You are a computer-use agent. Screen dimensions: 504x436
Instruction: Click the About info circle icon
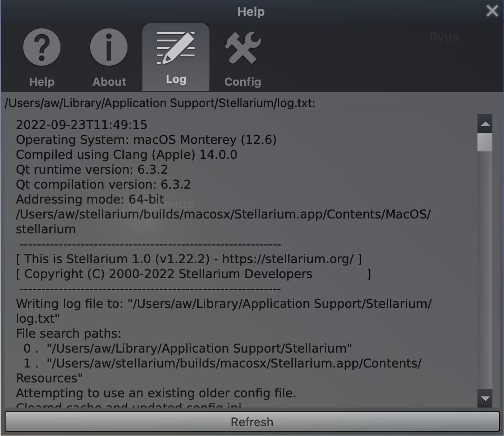(x=109, y=48)
